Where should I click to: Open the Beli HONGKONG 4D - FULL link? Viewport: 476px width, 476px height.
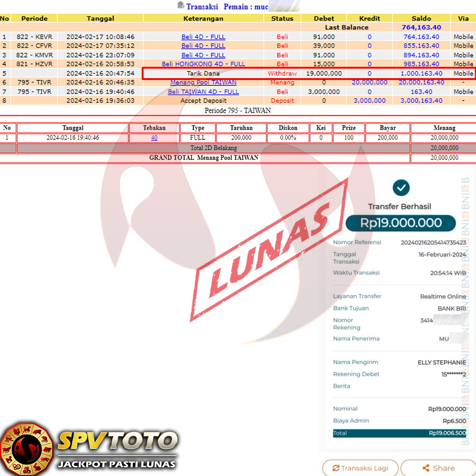point(203,64)
